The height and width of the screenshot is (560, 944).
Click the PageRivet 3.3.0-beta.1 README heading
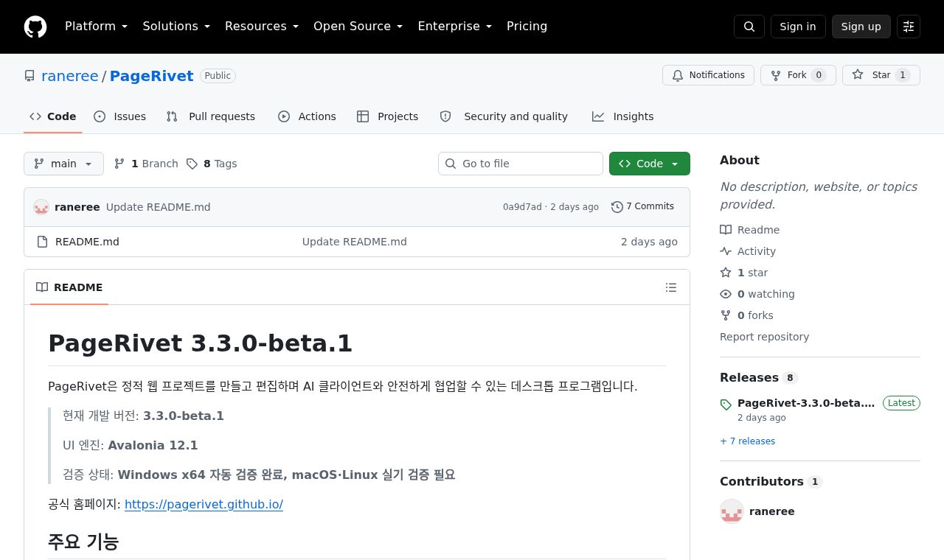pos(201,343)
